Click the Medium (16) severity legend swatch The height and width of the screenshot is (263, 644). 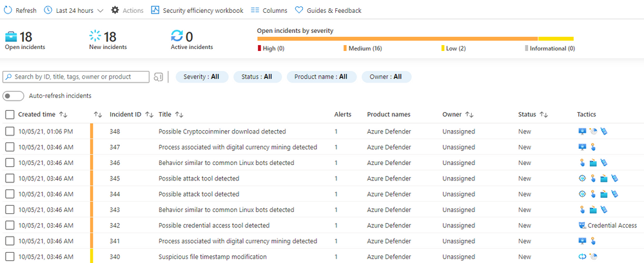tap(346, 48)
